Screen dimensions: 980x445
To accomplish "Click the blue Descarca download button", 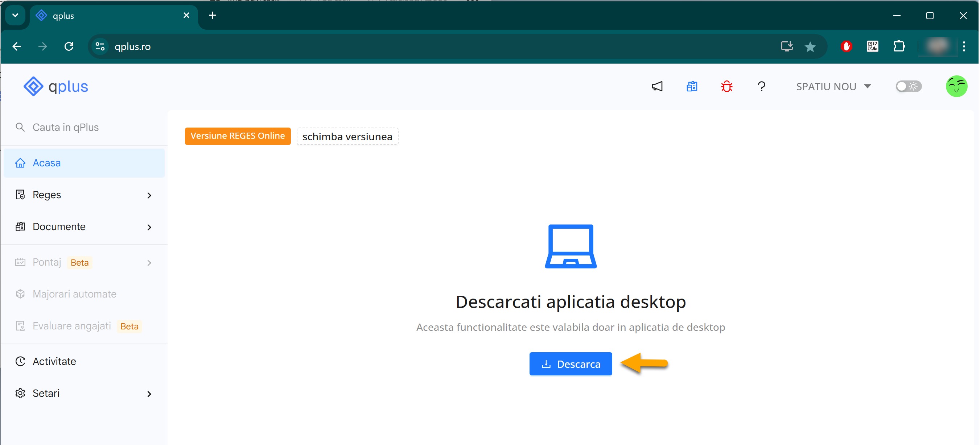I will [571, 364].
